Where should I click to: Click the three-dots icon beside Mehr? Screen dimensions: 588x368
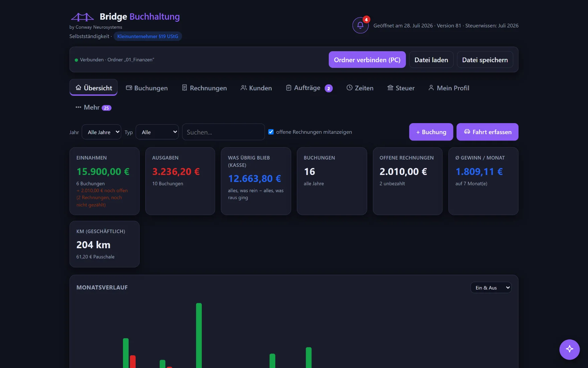pos(79,107)
